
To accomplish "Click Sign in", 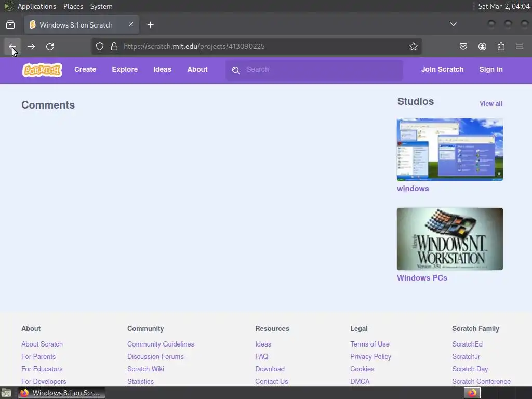I will [491, 69].
